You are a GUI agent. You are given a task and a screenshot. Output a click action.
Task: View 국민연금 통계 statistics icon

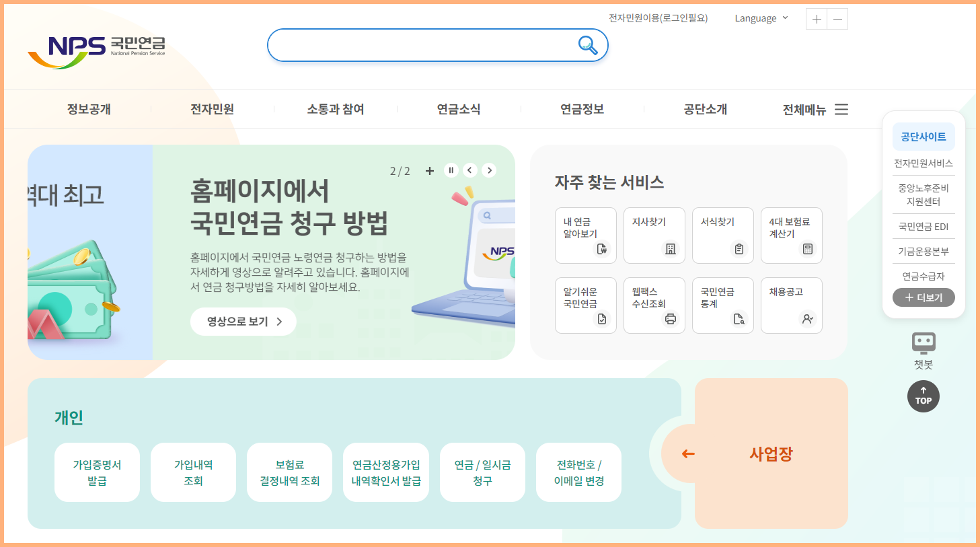[x=722, y=305]
